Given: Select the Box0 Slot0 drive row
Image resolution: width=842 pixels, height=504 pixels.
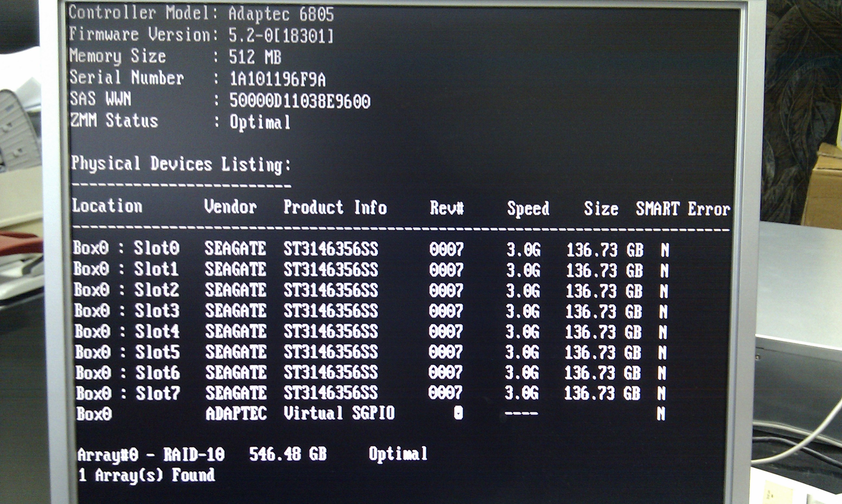Looking at the screenshot, I should (126, 248).
